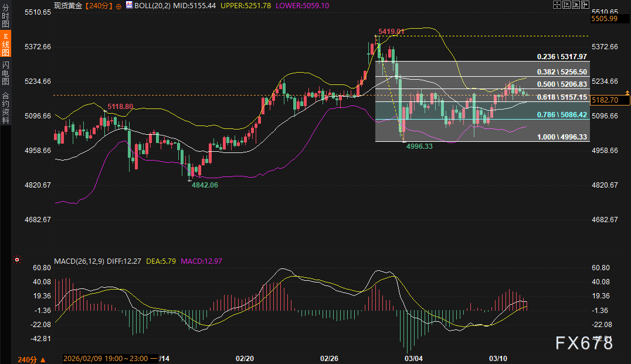
Task: Click the 现货黄金 instrument name
Action: click(68, 6)
